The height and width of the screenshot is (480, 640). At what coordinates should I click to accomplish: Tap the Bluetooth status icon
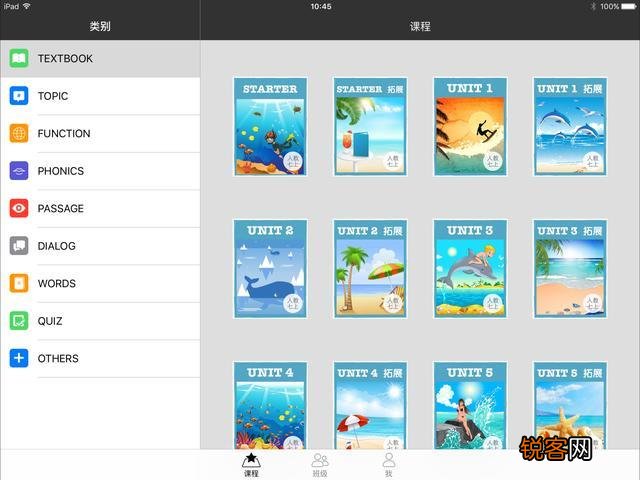point(593,7)
